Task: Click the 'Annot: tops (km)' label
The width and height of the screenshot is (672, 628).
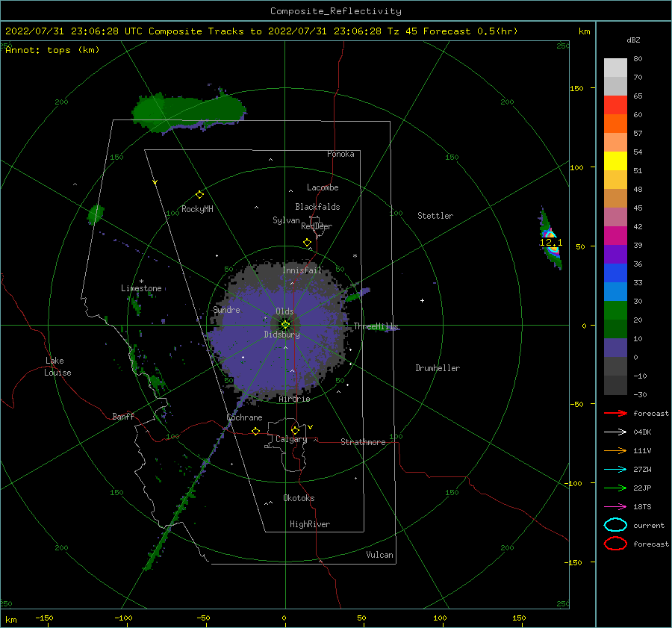Action: [52, 50]
